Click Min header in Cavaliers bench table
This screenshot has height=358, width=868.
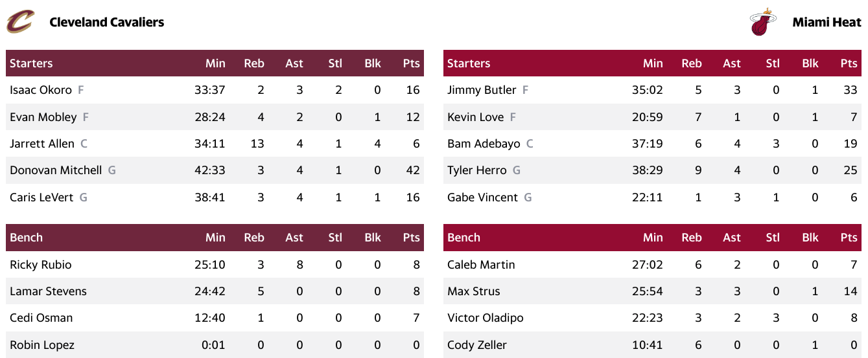(x=215, y=238)
